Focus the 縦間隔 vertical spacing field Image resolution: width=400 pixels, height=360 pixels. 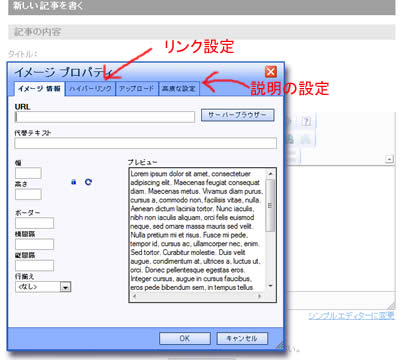(34, 266)
